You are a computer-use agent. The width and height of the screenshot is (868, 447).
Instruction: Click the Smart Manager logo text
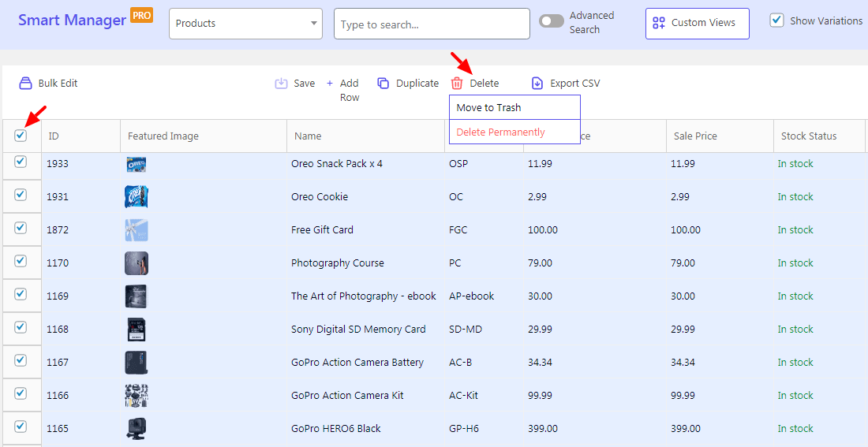[x=73, y=20]
